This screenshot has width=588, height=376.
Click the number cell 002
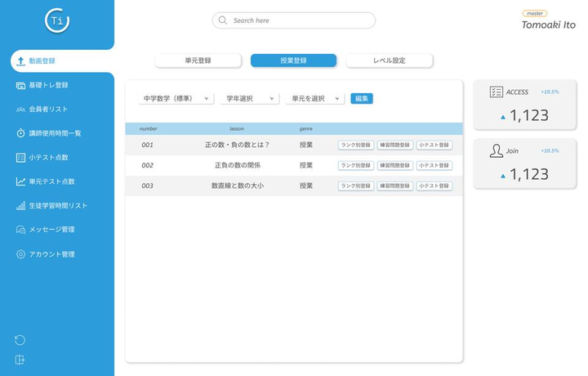coord(147,165)
